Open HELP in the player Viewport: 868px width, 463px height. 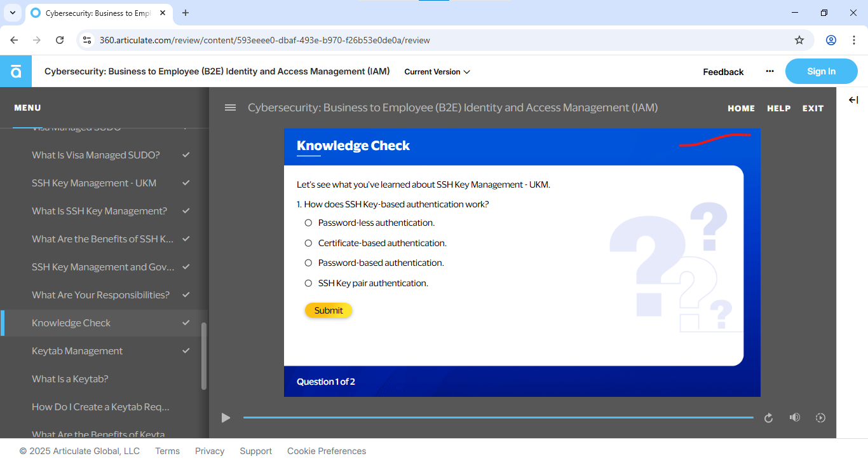click(779, 108)
